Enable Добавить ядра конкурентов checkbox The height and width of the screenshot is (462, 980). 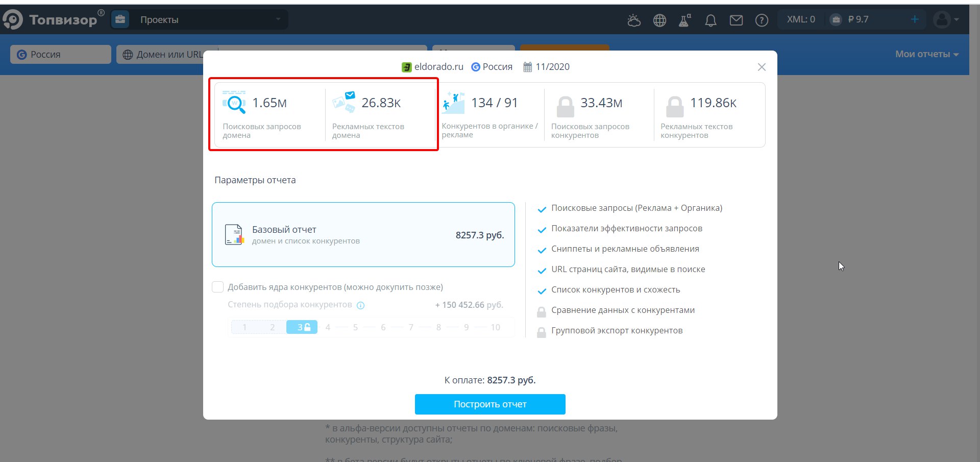(218, 287)
